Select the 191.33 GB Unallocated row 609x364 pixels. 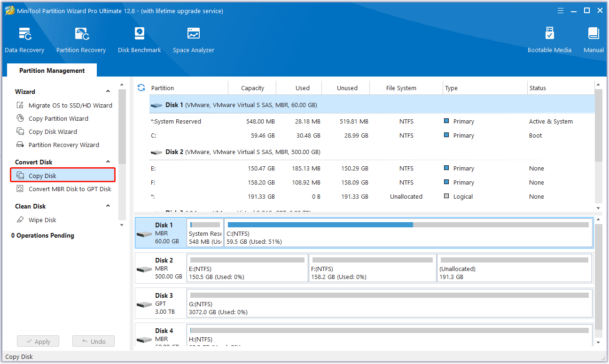coord(372,196)
